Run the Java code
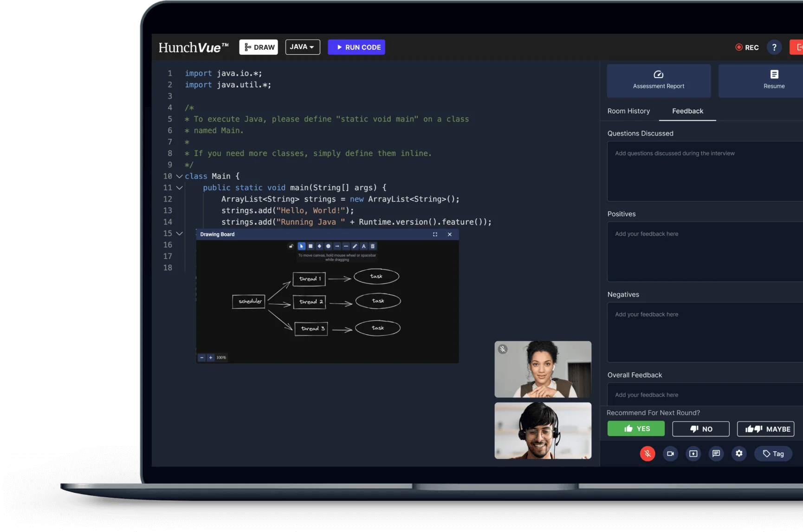The width and height of the screenshot is (803, 532). (356, 47)
